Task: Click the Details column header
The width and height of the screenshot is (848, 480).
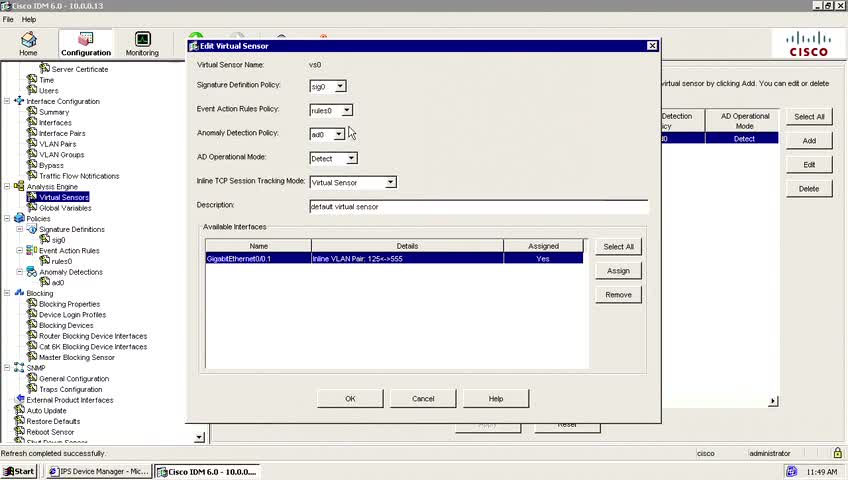Action: click(407, 246)
